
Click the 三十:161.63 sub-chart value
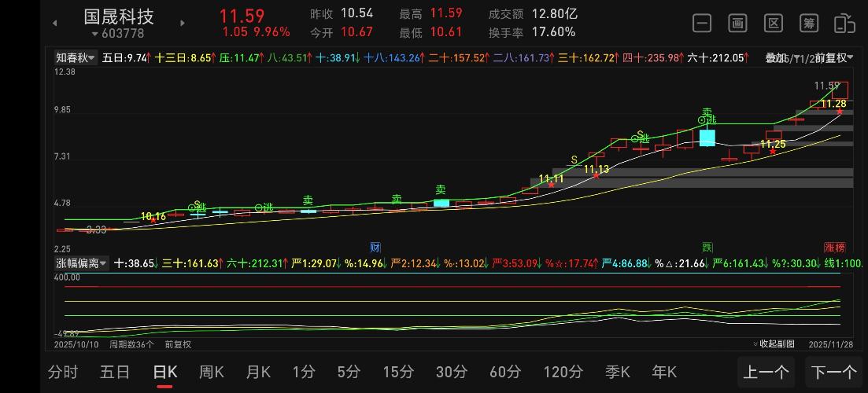click(x=194, y=263)
